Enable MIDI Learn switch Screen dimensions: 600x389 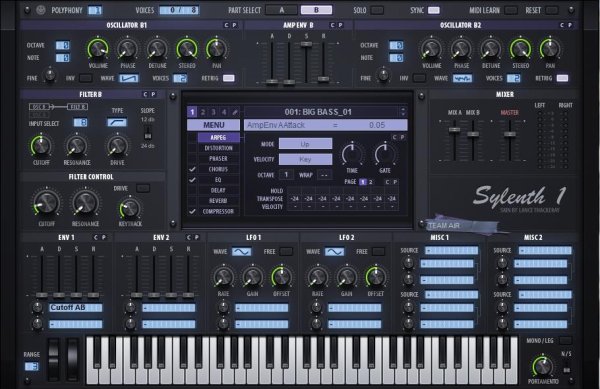click(510, 10)
